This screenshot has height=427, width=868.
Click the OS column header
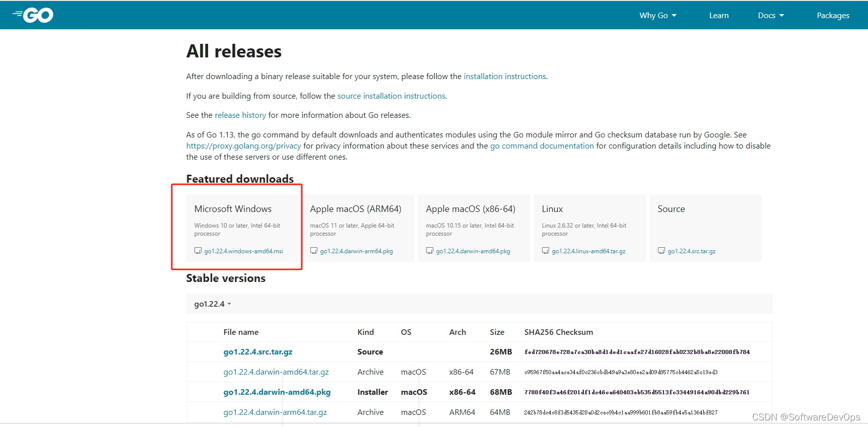(x=406, y=332)
